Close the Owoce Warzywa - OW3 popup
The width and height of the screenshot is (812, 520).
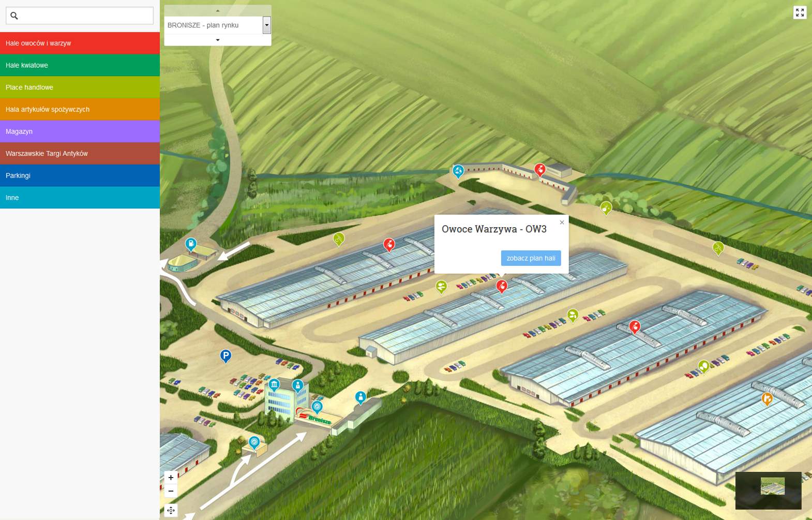(562, 222)
